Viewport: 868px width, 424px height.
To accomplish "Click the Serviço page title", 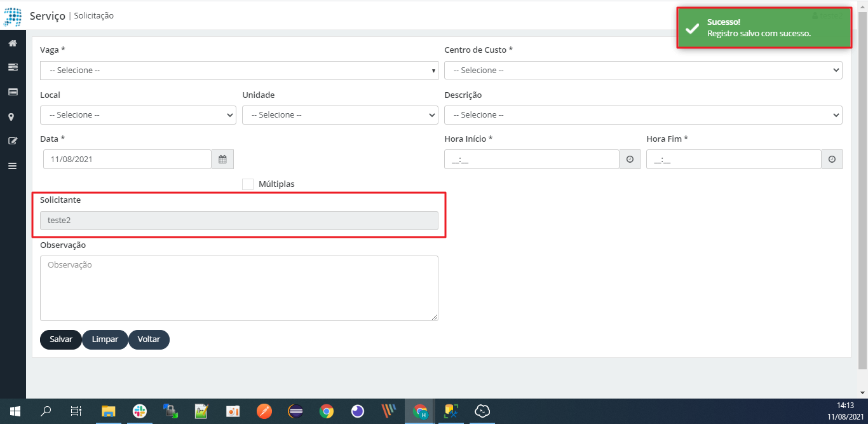I will [x=47, y=16].
